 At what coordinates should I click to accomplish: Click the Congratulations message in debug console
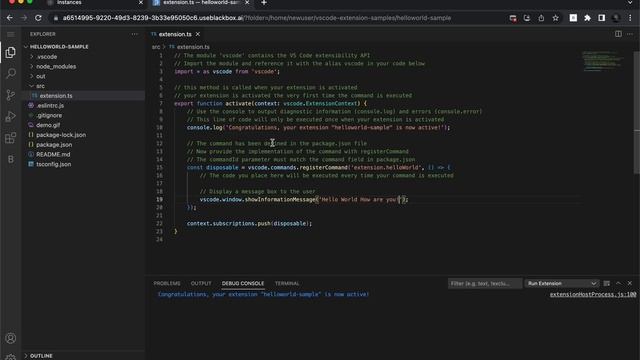263,294
